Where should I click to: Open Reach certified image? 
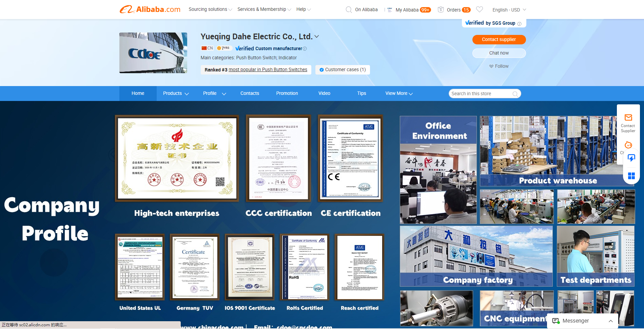point(359,267)
